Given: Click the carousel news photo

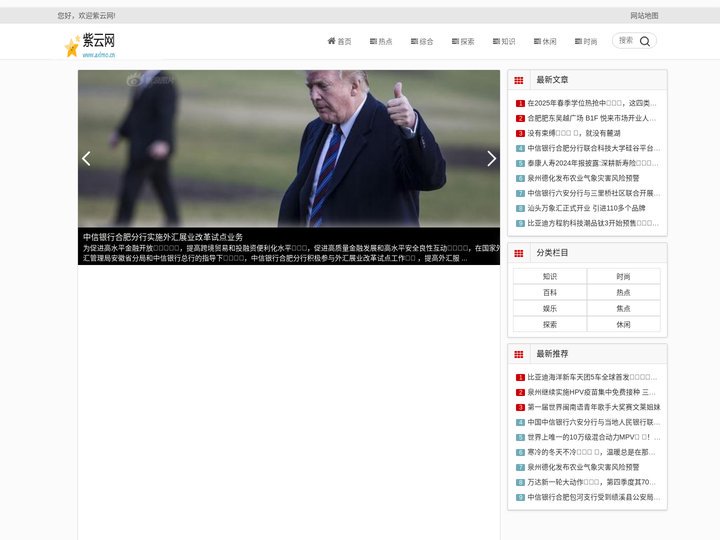Looking at the screenshot, I should pos(289,148).
